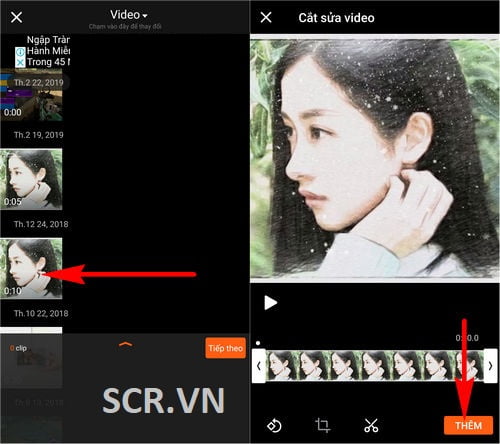Viewport: 500px width, 444px height.
Task: Open the Video source dropdown
Action: pos(129,15)
